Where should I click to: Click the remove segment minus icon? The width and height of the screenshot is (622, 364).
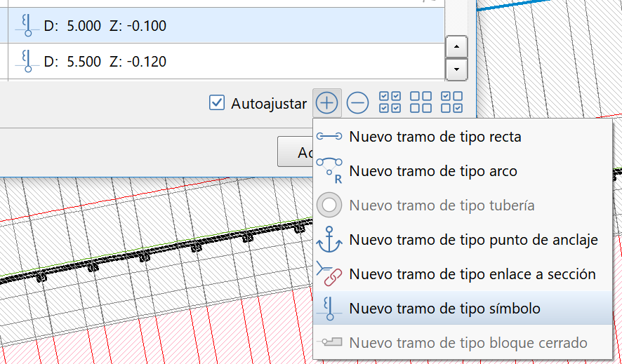(357, 103)
